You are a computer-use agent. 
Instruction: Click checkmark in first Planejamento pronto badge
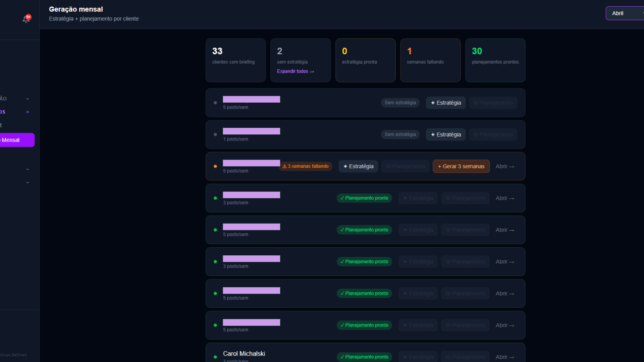click(342, 198)
